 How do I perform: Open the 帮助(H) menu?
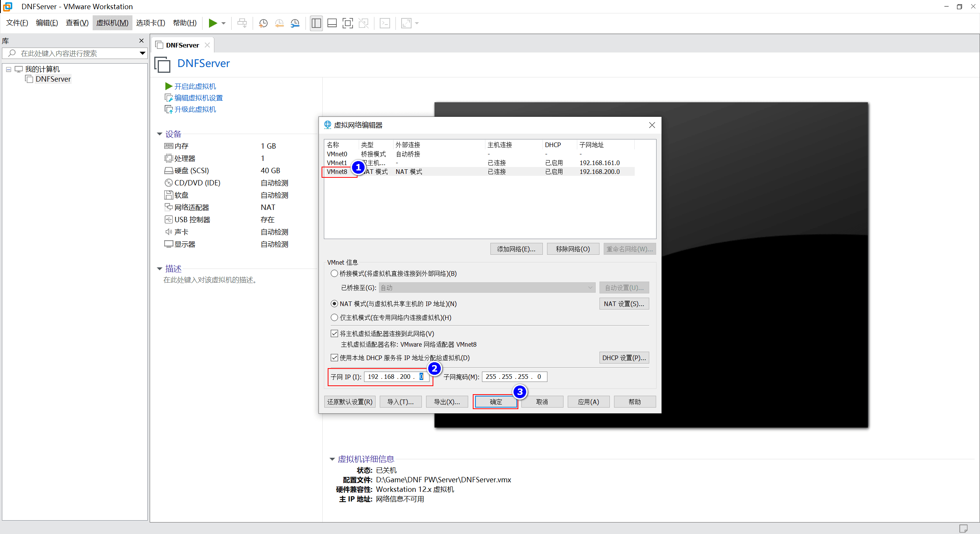coord(185,23)
